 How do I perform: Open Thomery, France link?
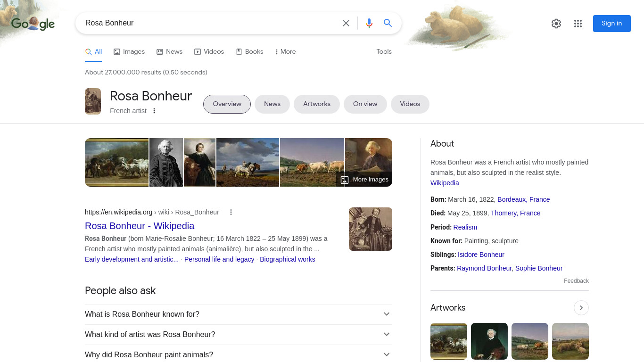coord(515,213)
